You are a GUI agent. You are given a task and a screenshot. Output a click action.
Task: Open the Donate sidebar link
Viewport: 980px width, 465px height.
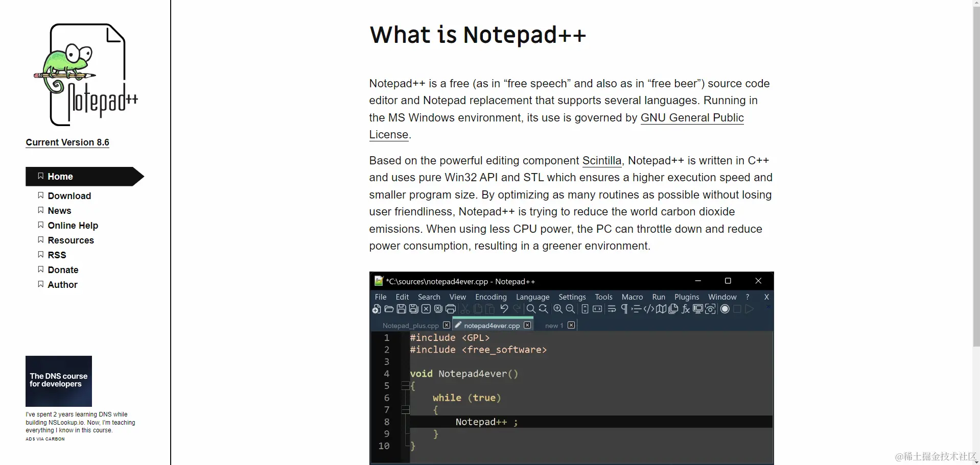[x=63, y=270]
